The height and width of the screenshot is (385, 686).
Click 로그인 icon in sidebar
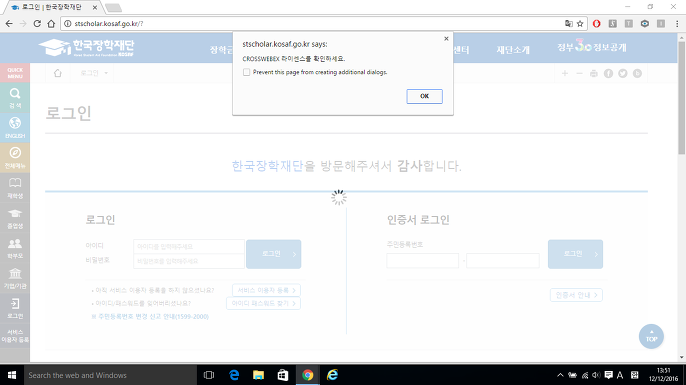(x=15, y=308)
